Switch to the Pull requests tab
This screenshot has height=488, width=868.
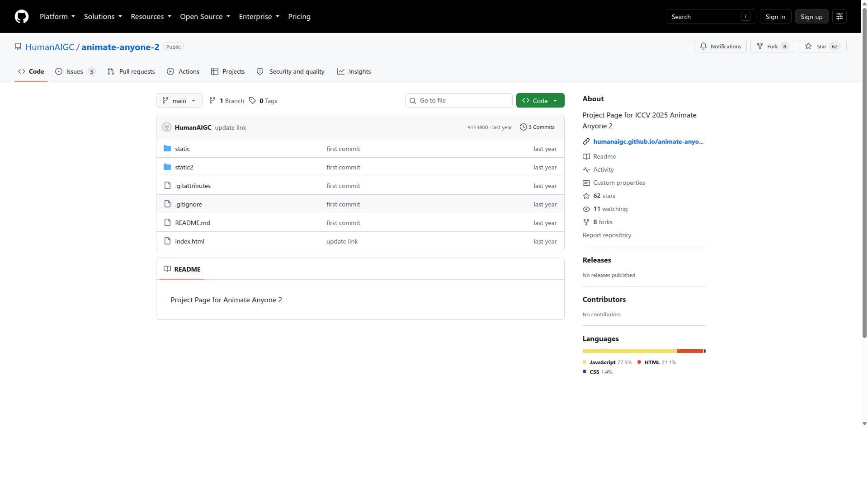[x=131, y=72]
